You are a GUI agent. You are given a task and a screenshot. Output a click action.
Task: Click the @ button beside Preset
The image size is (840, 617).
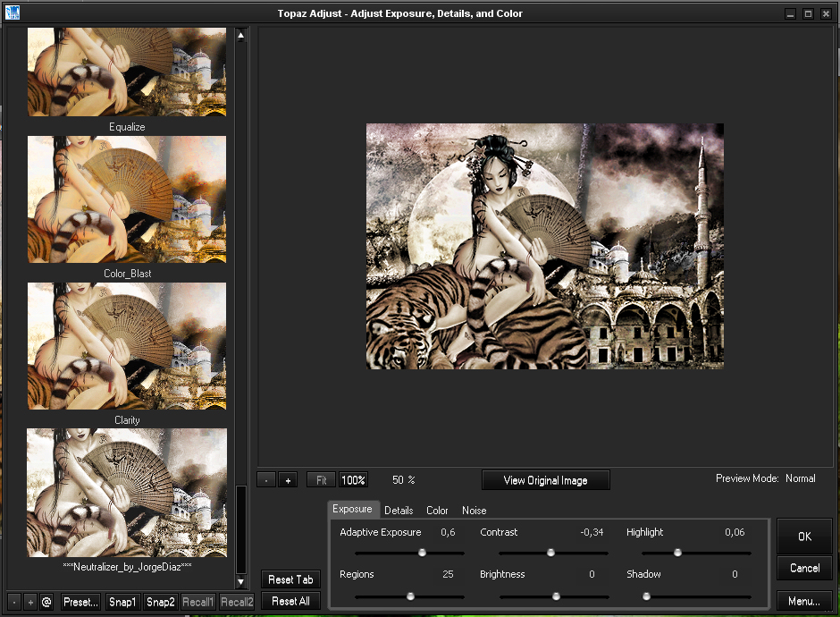pos(46,602)
